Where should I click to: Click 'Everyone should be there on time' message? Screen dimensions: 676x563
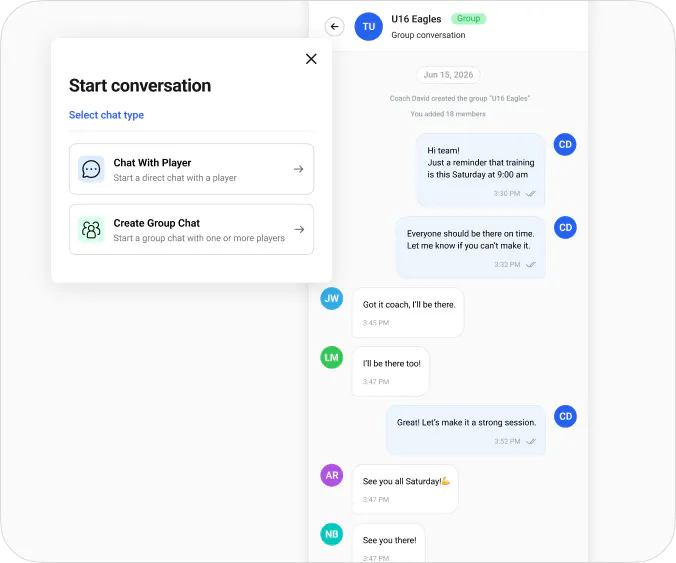471,248
